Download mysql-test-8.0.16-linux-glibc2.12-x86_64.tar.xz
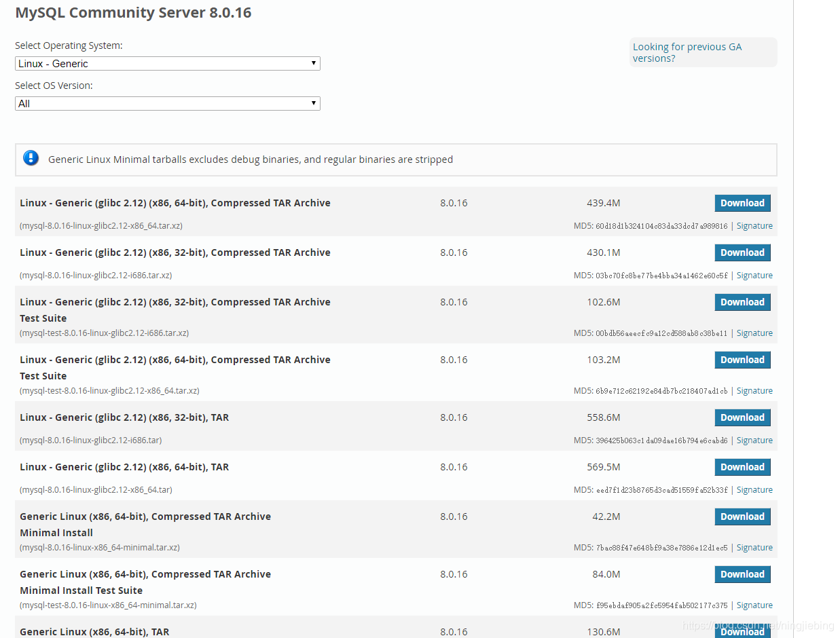Image resolution: width=840 pixels, height=638 pixels. [x=742, y=360]
